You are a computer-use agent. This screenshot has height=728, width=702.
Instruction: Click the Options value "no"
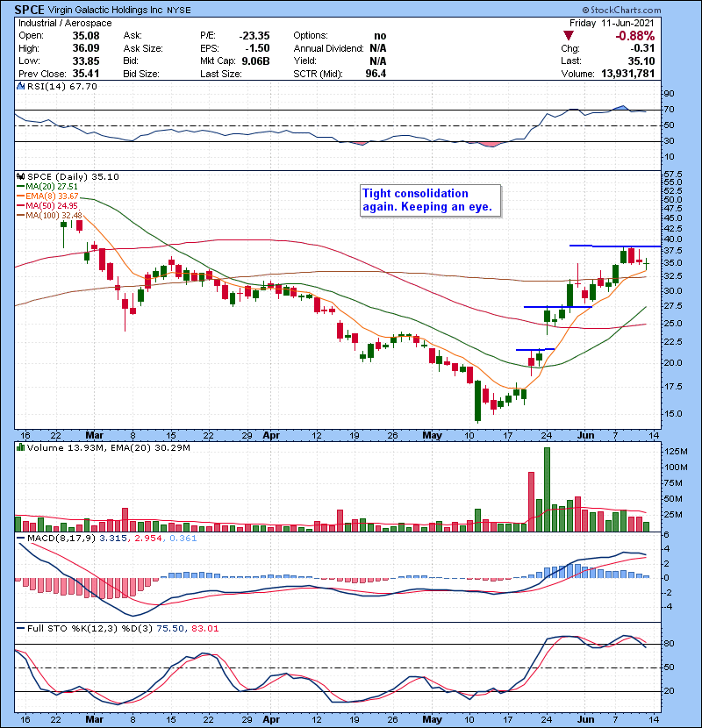click(380, 36)
